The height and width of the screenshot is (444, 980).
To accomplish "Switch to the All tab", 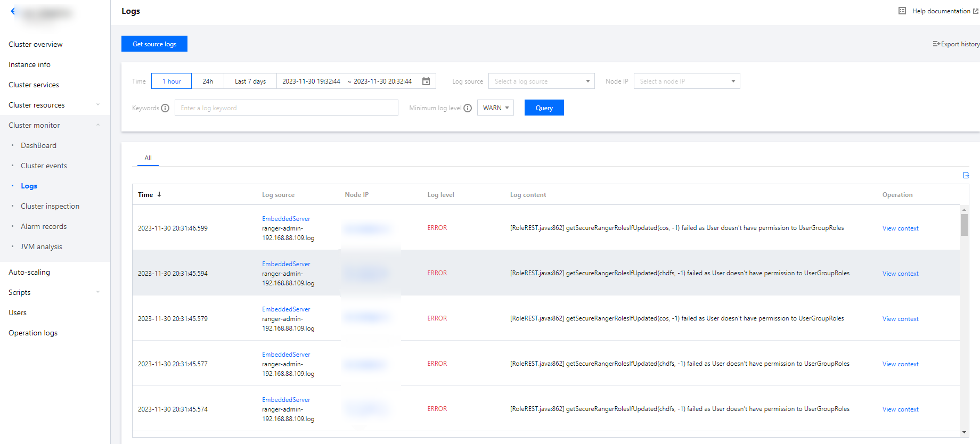I will coord(148,158).
